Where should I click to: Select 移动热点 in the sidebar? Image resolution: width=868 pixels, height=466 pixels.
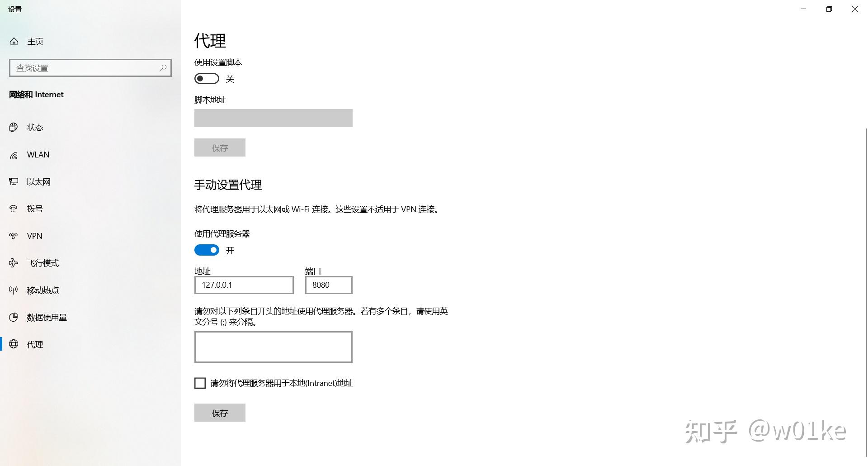click(90, 290)
